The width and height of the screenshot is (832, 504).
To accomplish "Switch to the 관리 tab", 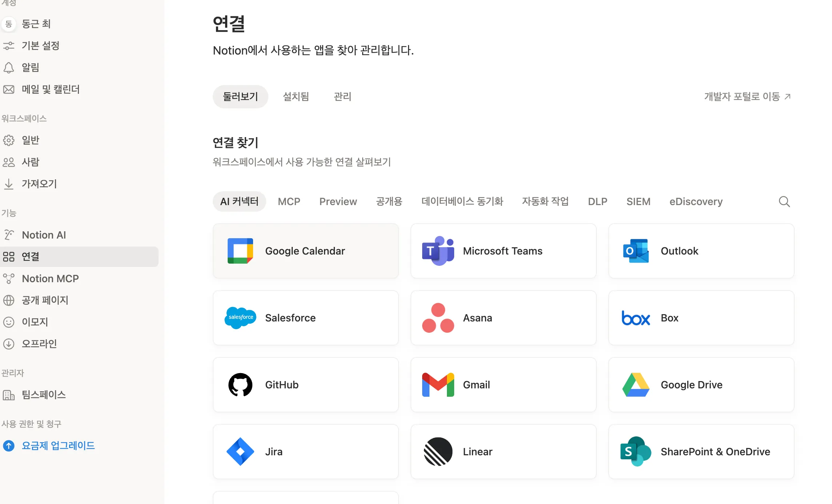I will pyautogui.click(x=343, y=96).
